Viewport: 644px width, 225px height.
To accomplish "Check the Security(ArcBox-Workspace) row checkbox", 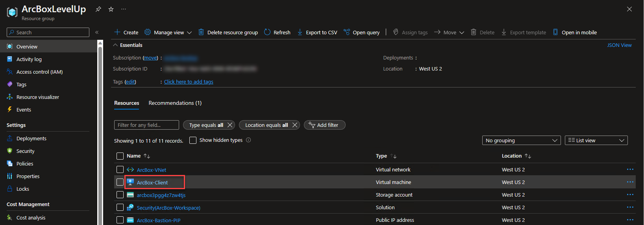I will pos(120,207).
